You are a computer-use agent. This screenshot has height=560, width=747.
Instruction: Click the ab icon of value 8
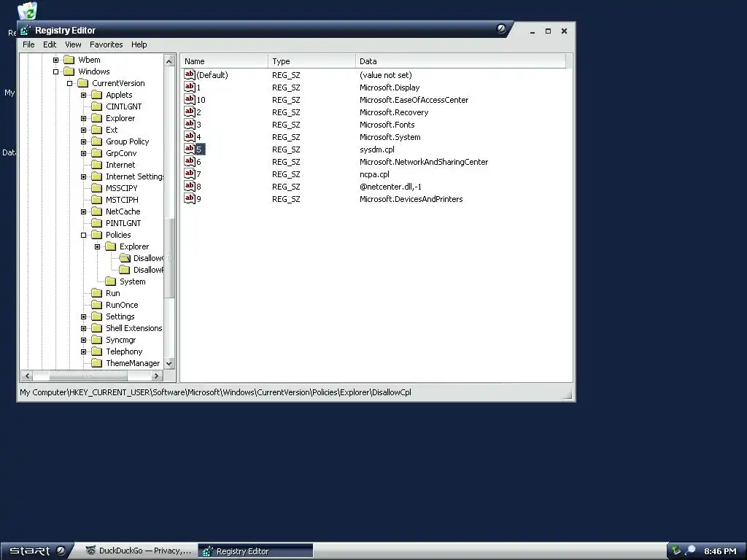tap(190, 186)
